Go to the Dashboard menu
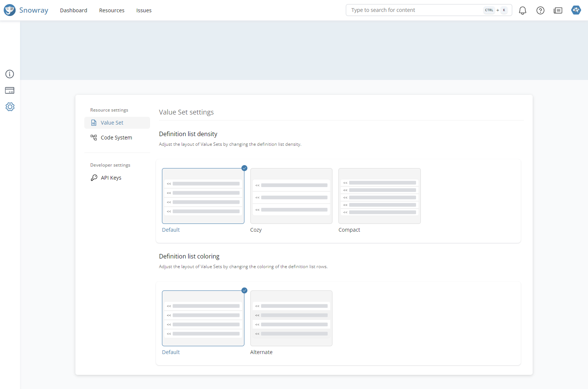The height and width of the screenshot is (389, 588). (x=74, y=10)
